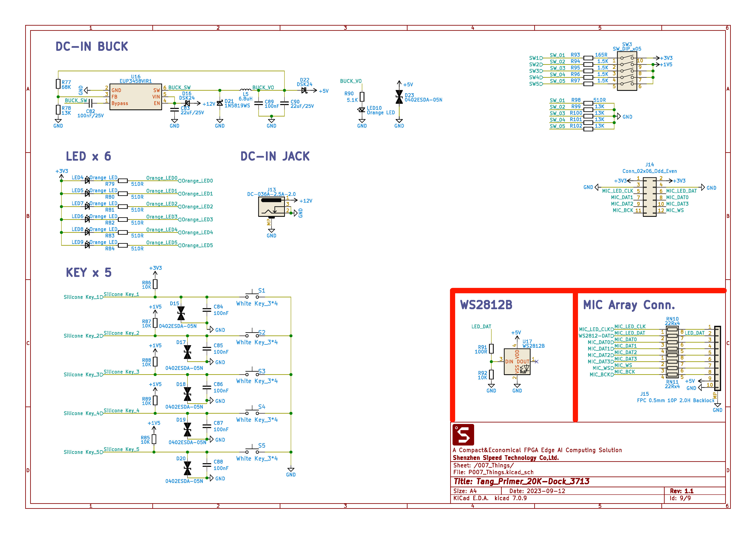The image size is (756, 534).
Task: Select the Orange_LED0 hierarchical label
Action: (x=197, y=181)
